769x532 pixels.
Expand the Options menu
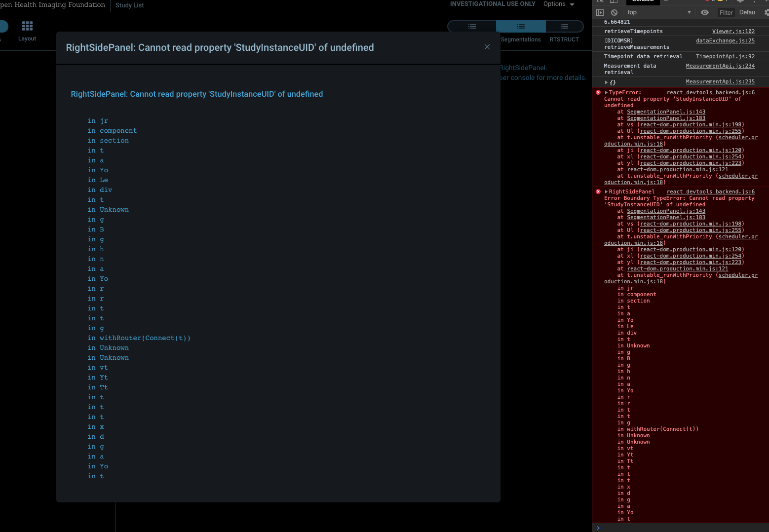(559, 4)
